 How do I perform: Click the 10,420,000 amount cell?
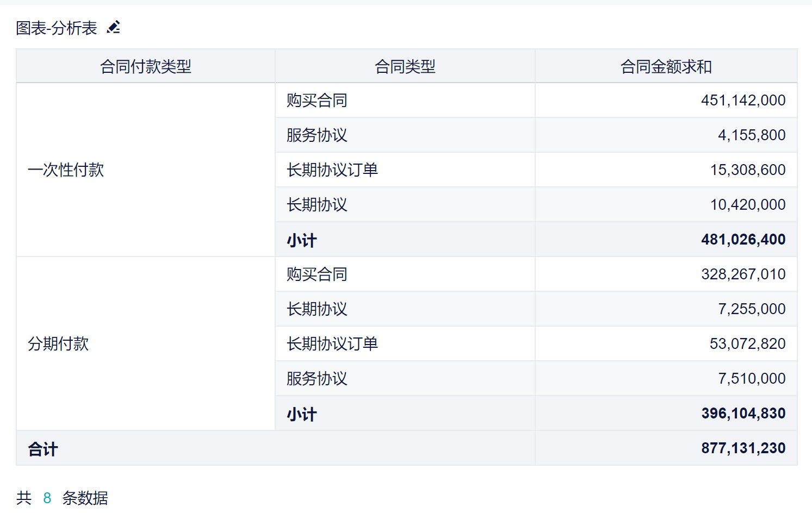(x=747, y=205)
